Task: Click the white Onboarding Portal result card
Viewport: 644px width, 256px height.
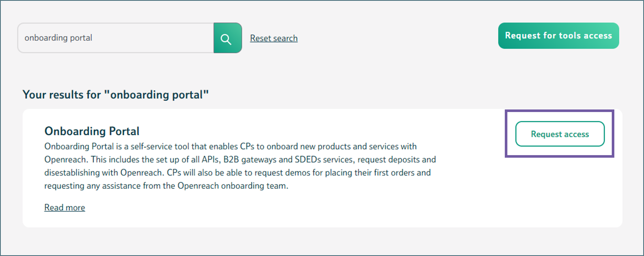Action: (322, 168)
